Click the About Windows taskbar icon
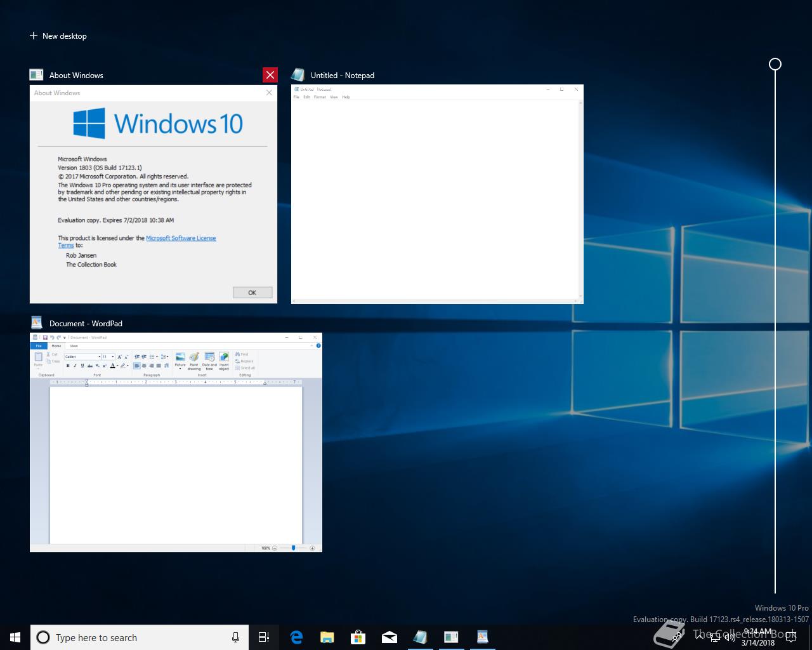This screenshot has height=650, width=812. click(451, 637)
